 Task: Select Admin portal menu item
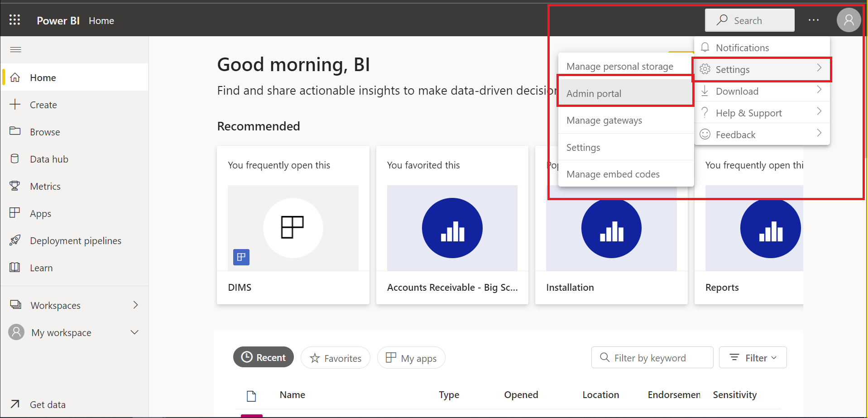coord(626,93)
